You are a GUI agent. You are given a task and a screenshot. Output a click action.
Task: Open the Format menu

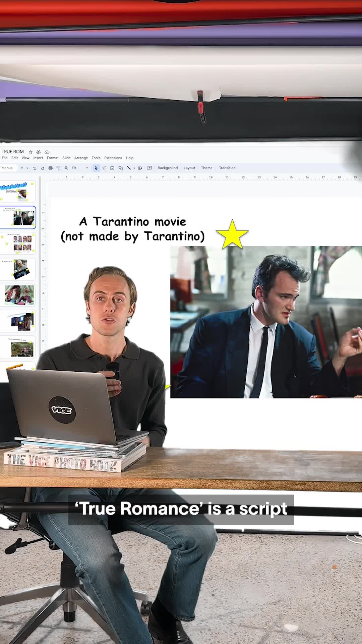(53, 158)
